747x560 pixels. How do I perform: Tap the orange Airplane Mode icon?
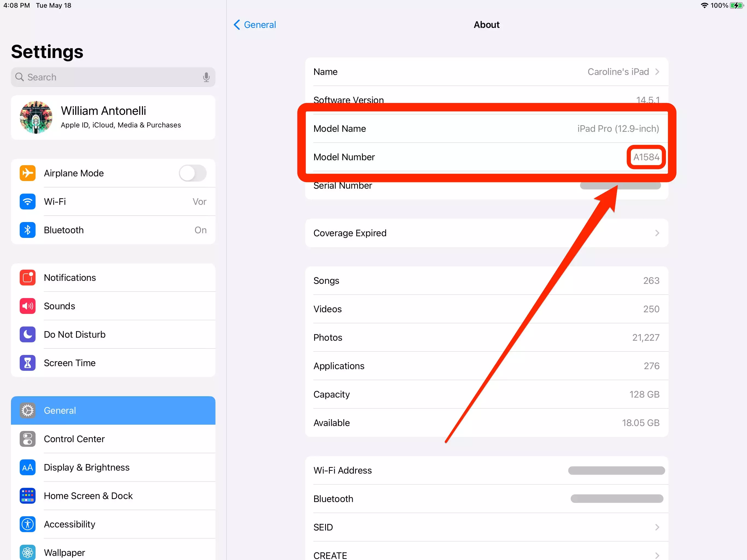pos(27,173)
